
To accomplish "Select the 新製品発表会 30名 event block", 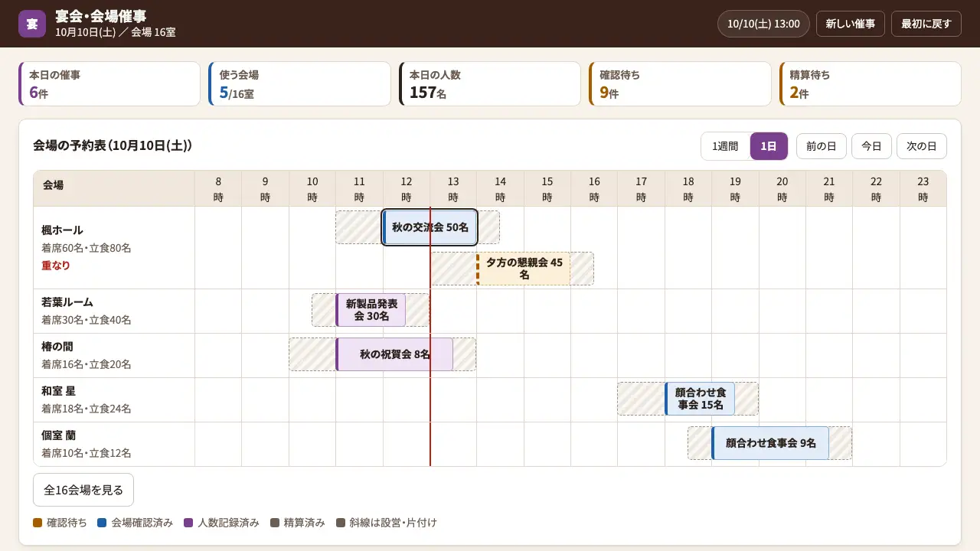I will pyautogui.click(x=371, y=310).
